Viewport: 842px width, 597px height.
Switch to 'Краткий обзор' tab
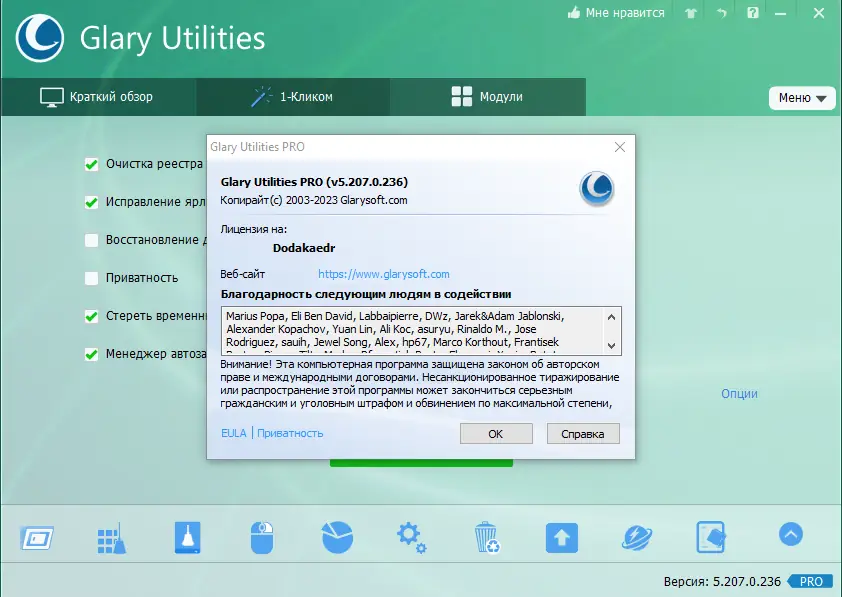pyautogui.click(x=98, y=97)
